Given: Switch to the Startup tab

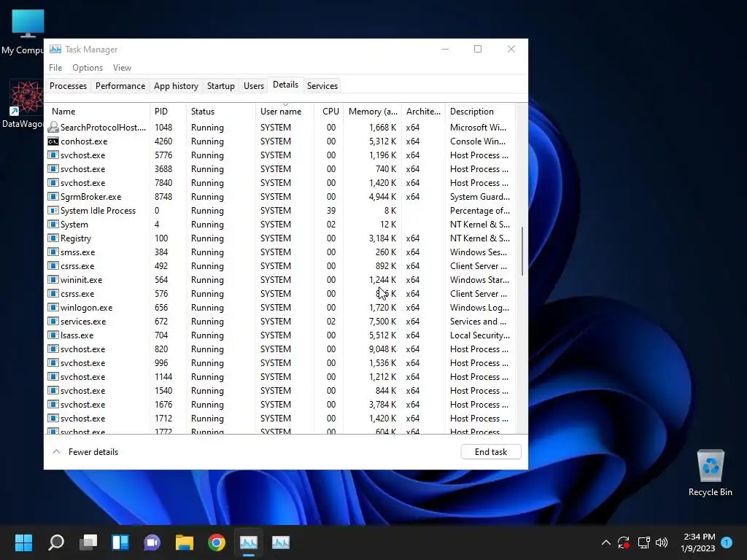Looking at the screenshot, I should [220, 86].
